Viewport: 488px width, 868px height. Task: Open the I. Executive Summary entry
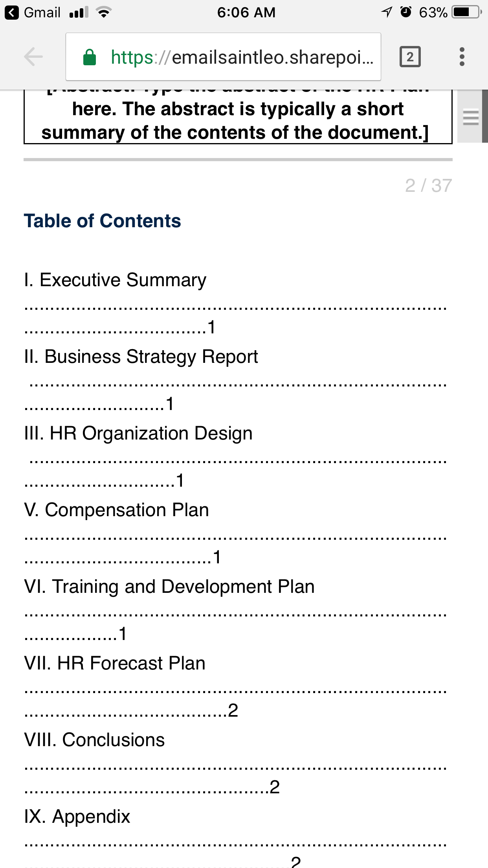pyautogui.click(x=115, y=280)
